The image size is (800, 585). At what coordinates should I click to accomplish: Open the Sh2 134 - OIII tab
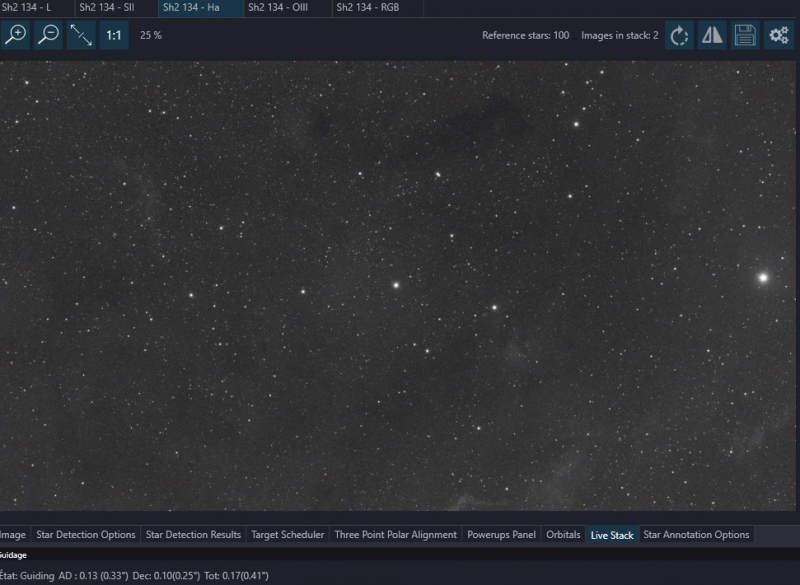point(288,8)
